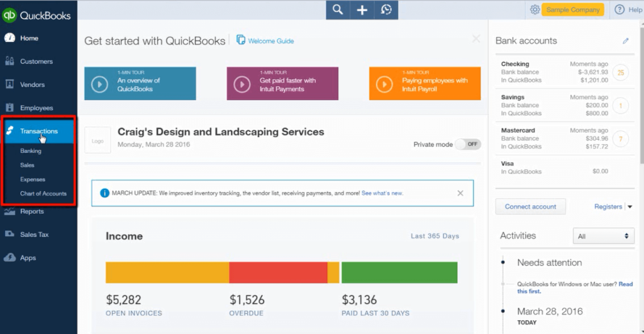Click Checking's 25 transactions badge

pyautogui.click(x=621, y=73)
